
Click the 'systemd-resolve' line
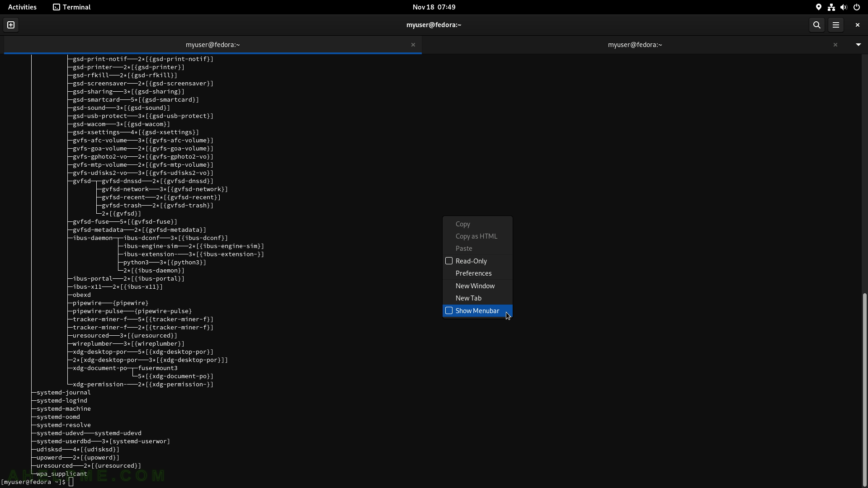click(x=63, y=425)
